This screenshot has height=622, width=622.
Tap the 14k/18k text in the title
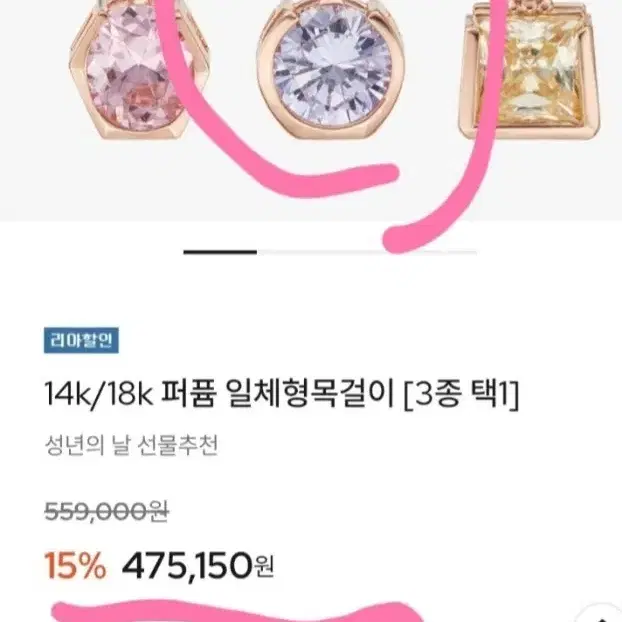point(99,395)
